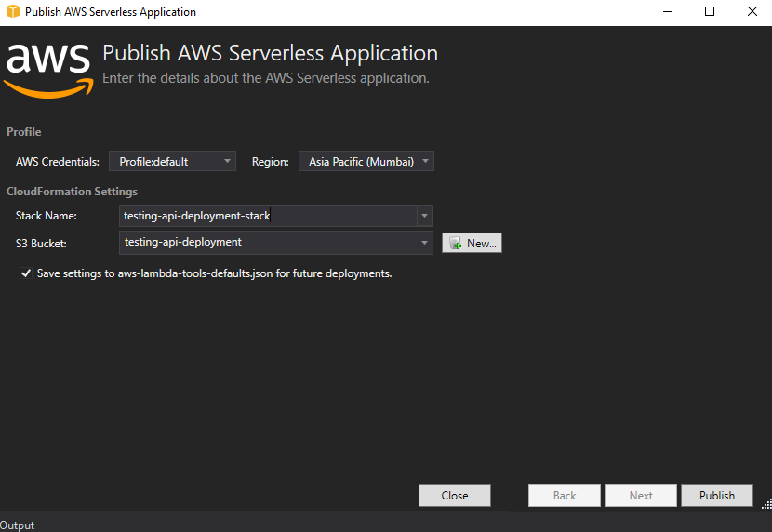Viewport: 772px width, 532px height.
Task: Expand the Stack Name dropdown arrow
Action: click(x=424, y=216)
